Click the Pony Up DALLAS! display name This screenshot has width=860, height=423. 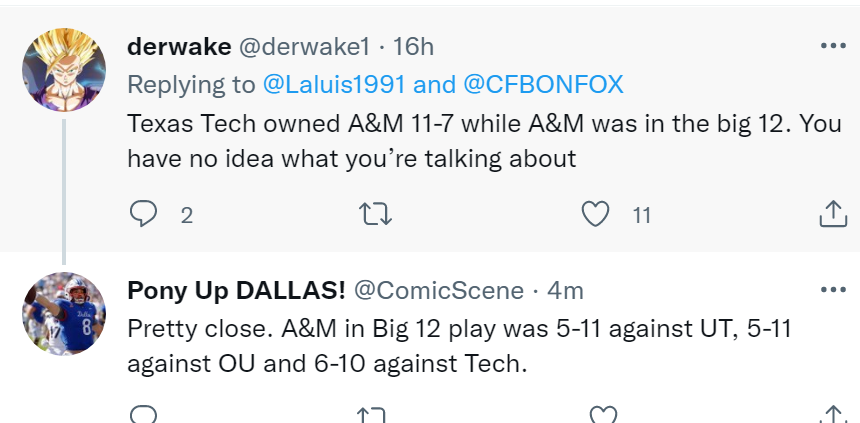236,290
